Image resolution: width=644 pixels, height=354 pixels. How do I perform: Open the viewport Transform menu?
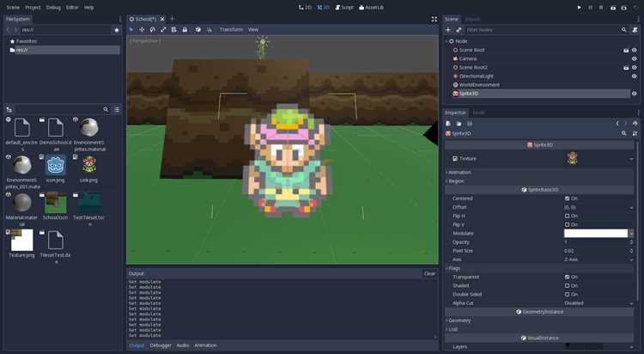(231, 29)
